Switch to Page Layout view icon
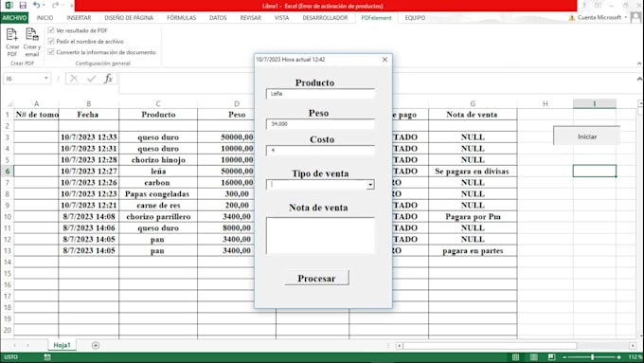The image size is (644, 363). point(533,356)
